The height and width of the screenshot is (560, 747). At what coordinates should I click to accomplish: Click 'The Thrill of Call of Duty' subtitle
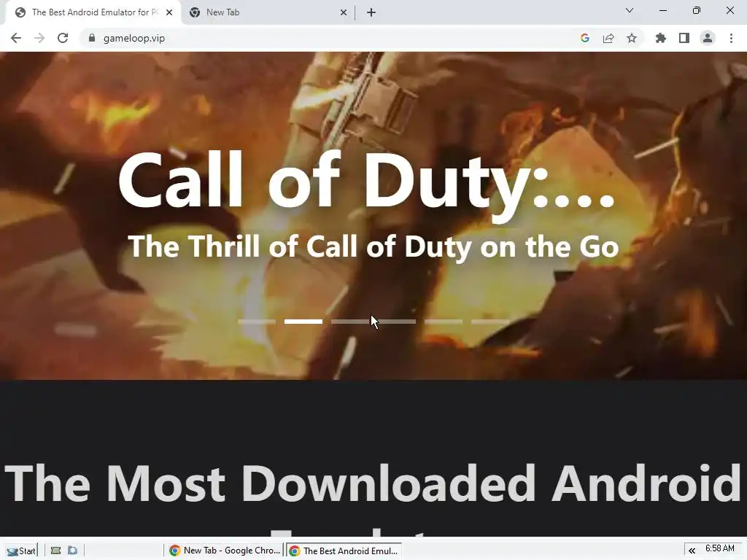pos(373,246)
